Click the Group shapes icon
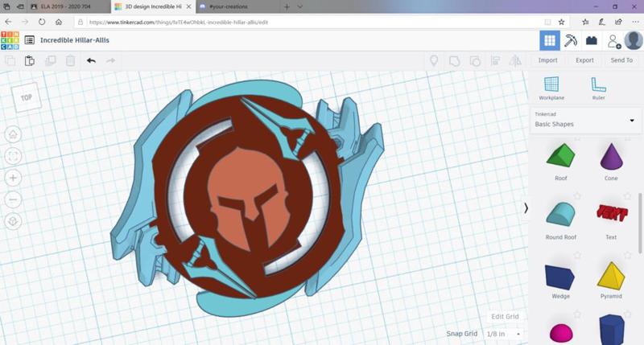The image size is (644, 345). [454, 61]
